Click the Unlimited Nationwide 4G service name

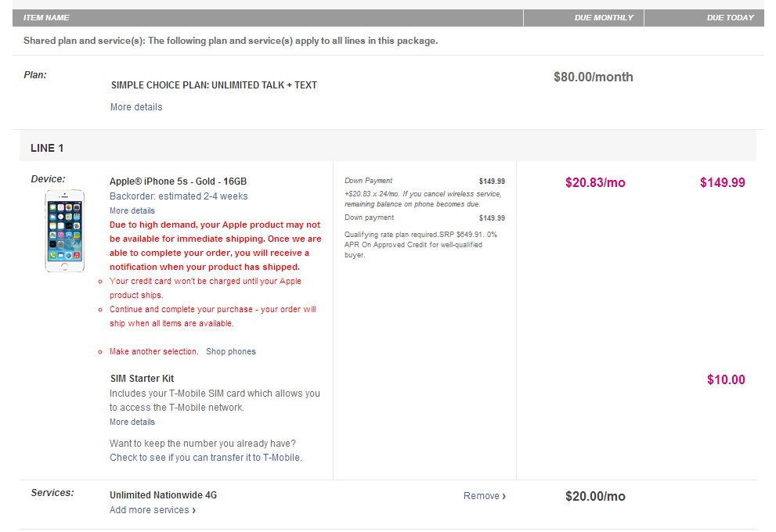(164, 495)
